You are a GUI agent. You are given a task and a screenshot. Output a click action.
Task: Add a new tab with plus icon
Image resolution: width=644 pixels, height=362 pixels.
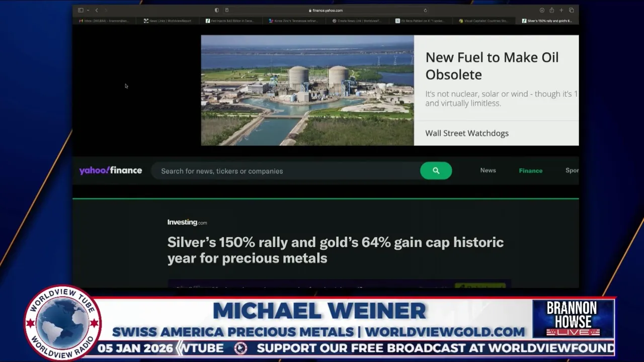561,10
